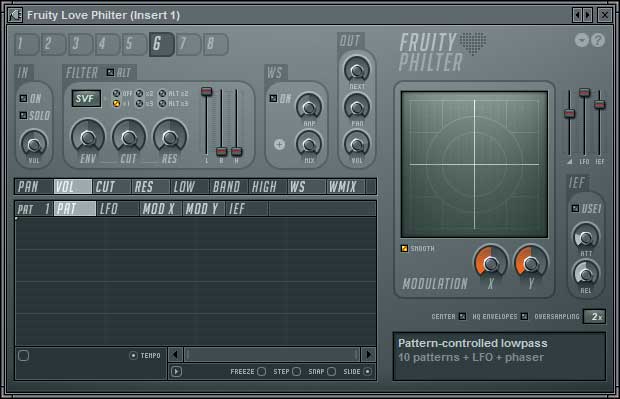Toggle the IN section ON checkbox

pos(24,98)
